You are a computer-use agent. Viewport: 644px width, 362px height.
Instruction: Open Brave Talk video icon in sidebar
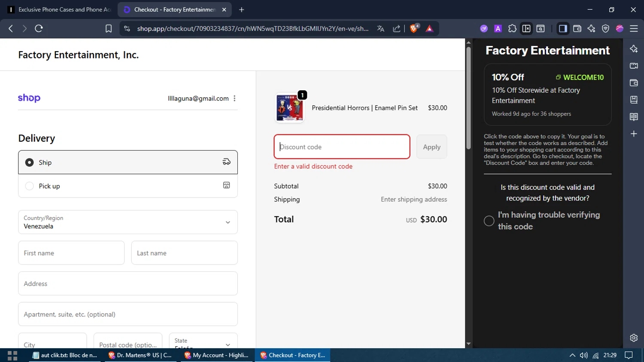[634, 66]
